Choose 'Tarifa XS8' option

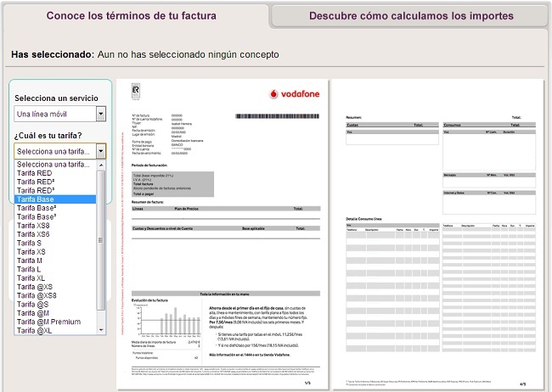(55, 226)
